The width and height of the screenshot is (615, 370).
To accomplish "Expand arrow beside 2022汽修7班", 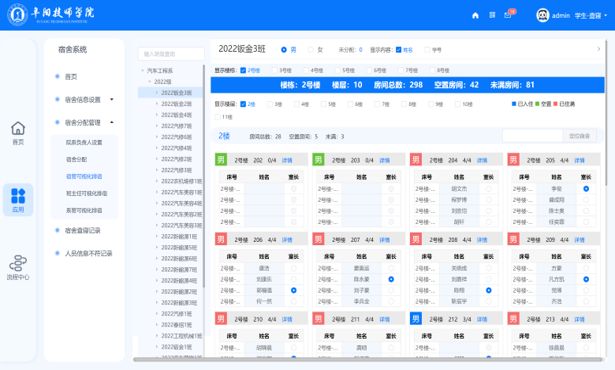I will click(x=156, y=126).
